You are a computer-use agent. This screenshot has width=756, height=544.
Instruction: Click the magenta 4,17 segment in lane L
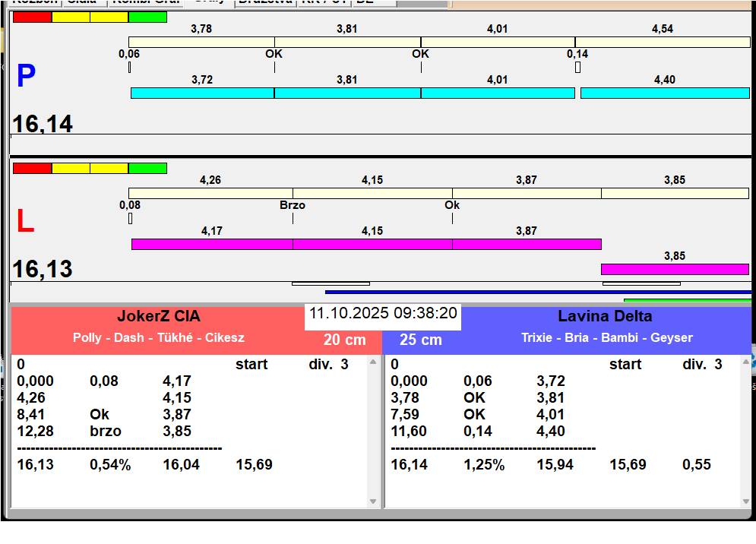pos(212,244)
